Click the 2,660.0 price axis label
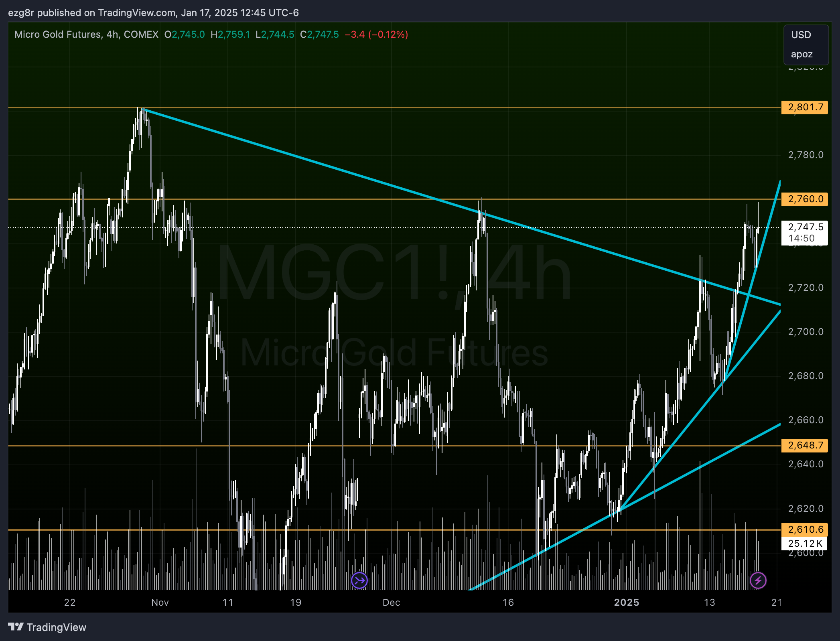 [x=806, y=420]
